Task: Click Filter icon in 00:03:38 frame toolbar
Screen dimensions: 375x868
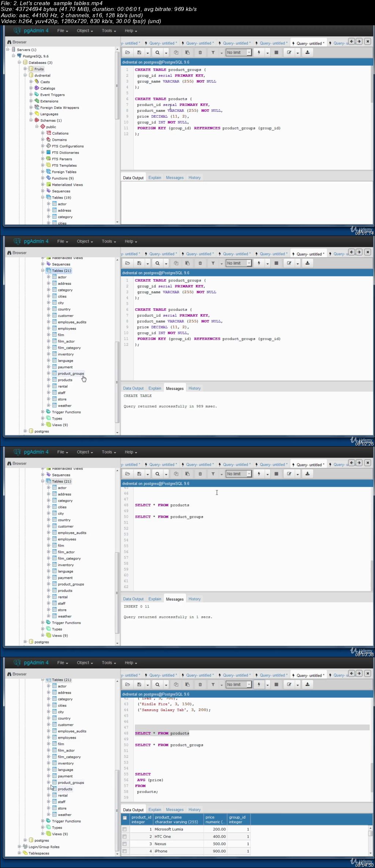Action: pos(213,474)
